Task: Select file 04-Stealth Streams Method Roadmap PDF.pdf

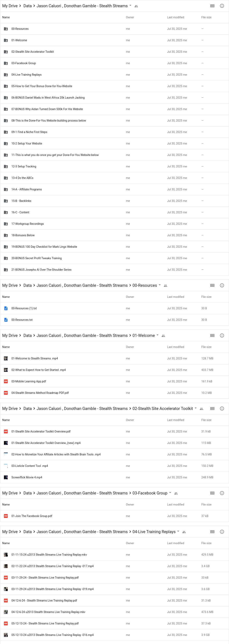Action: (115, 393)
